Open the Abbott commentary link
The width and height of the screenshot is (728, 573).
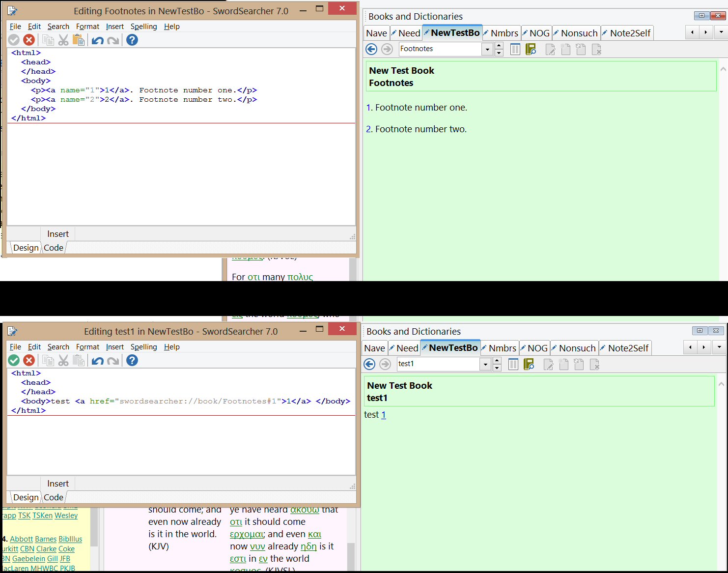click(x=21, y=539)
